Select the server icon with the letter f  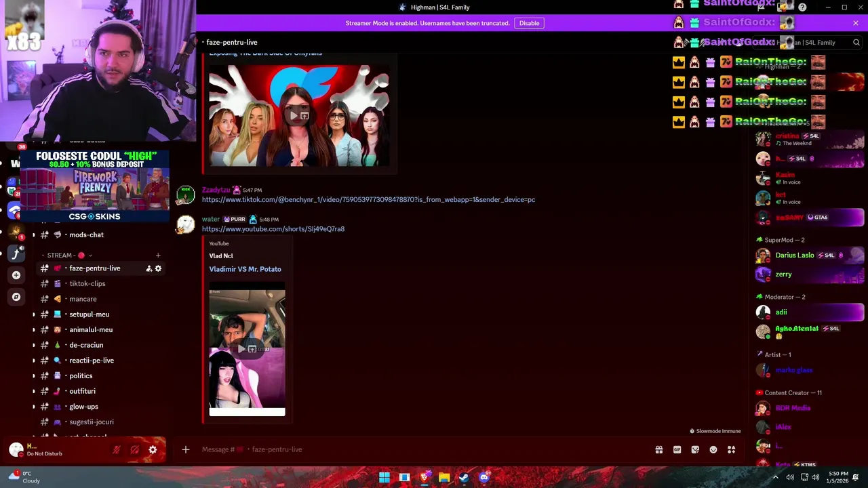coord(16,253)
